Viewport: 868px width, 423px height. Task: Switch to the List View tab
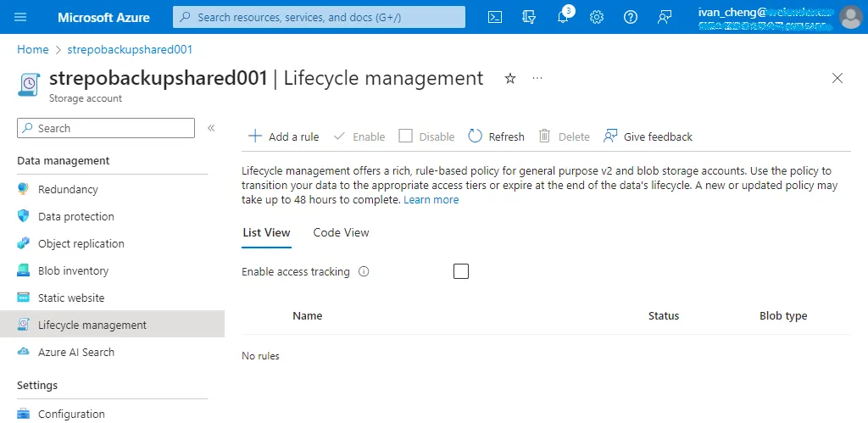pyautogui.click(x=266, y=232)
